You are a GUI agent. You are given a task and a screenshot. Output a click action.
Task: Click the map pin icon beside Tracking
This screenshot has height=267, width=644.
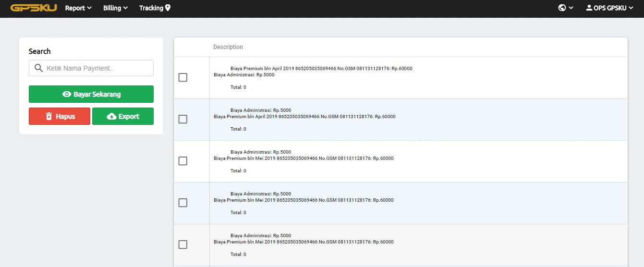tap(168, 8)
